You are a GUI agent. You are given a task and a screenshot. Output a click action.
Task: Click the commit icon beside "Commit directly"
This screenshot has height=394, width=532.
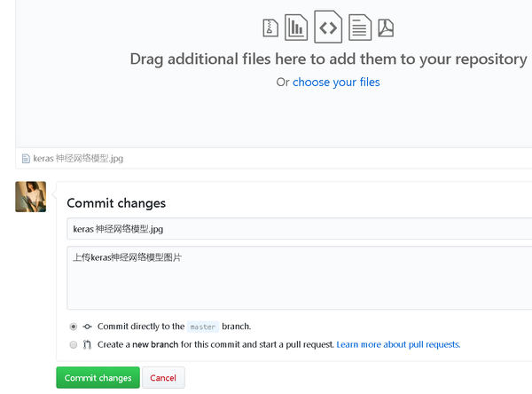click(x=87, y=327)
